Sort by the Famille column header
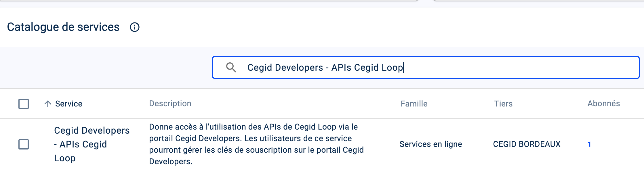This screenshot has height=172, width=644. click(x=414, y=104)
